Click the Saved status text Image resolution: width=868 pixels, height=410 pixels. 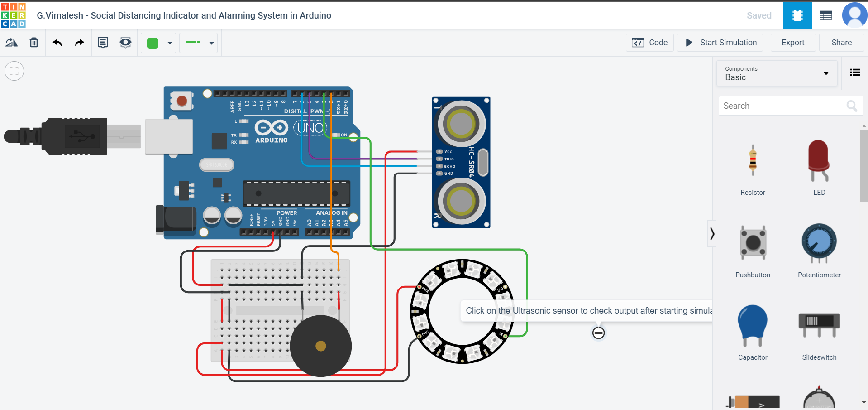(x=759, y=15)
